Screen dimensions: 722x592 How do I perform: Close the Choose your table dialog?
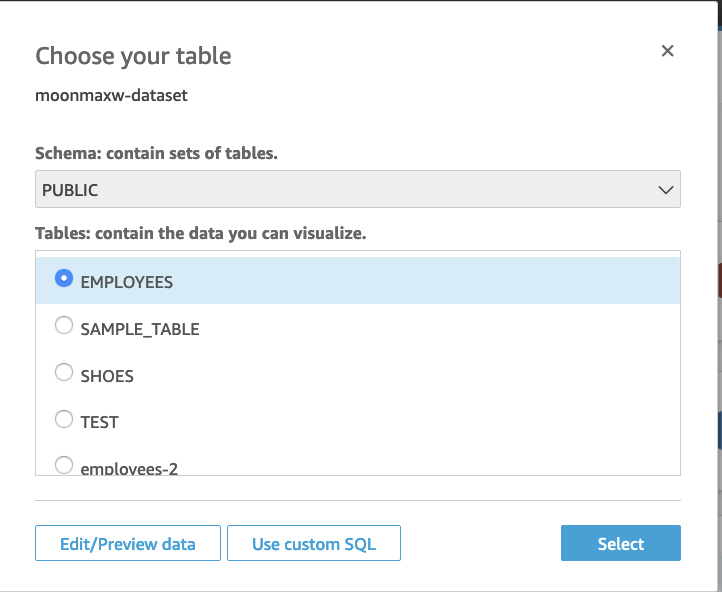tap(667, 51)
